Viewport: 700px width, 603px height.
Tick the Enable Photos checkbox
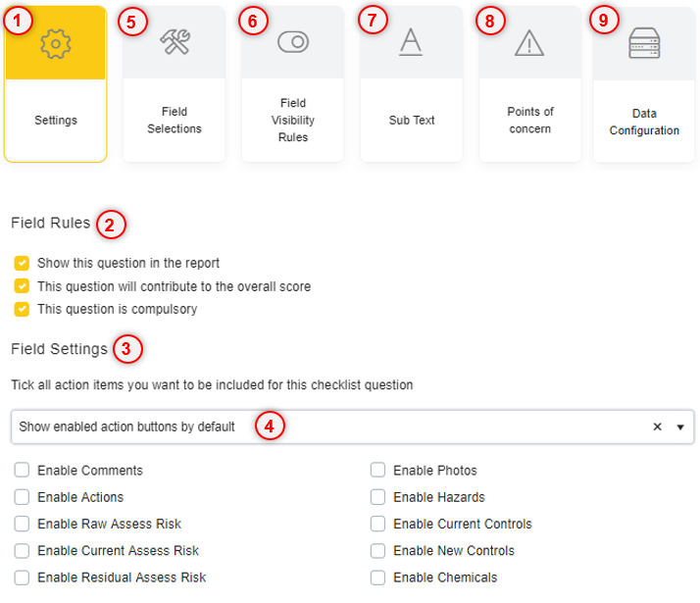(377, 471)
